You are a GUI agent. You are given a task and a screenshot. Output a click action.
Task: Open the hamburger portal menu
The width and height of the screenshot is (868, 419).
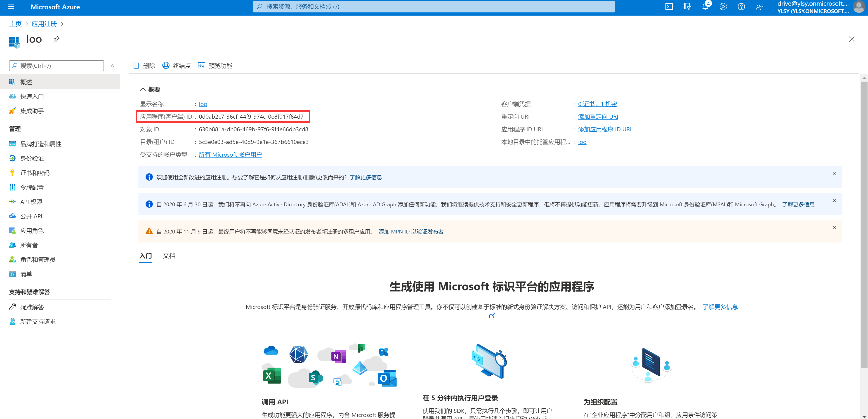[11, 7]
